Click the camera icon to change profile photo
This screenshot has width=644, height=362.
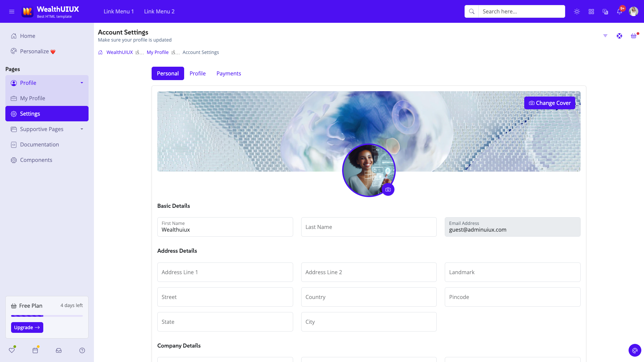coord(388,189)
